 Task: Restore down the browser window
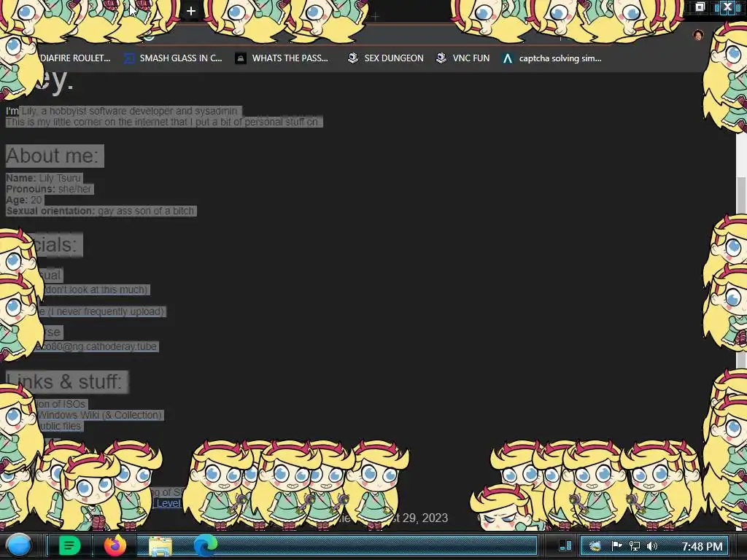coord(700,7)
